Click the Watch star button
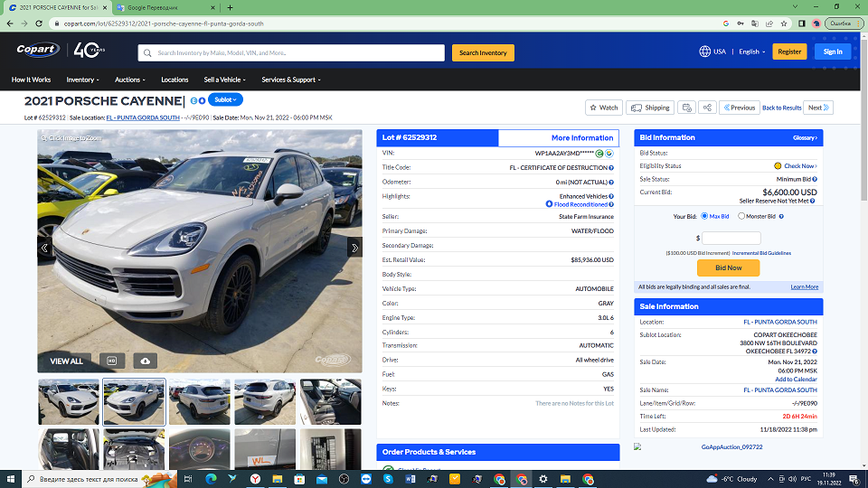This screenshot has height=488, width=868. point(603,108)
